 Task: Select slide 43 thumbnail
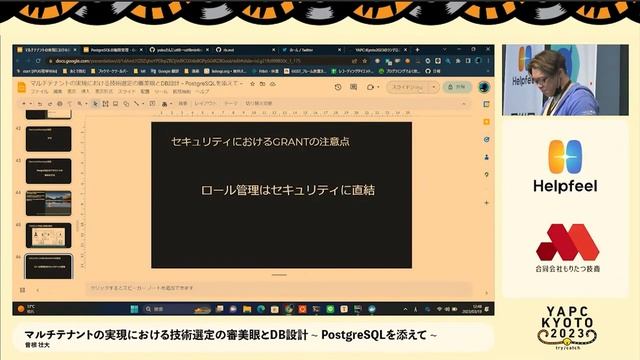(x=49, y=171)
